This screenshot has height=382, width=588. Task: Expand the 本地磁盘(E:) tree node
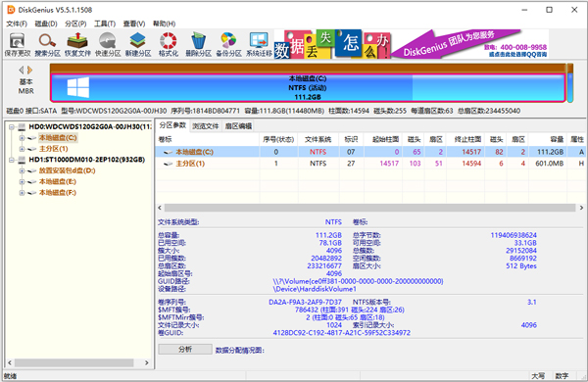[x=22, y=182]
